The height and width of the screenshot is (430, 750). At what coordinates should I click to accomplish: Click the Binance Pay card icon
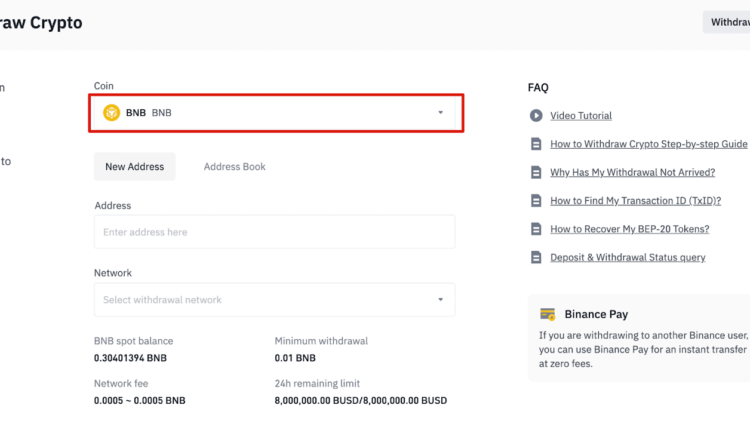[547, 314]
